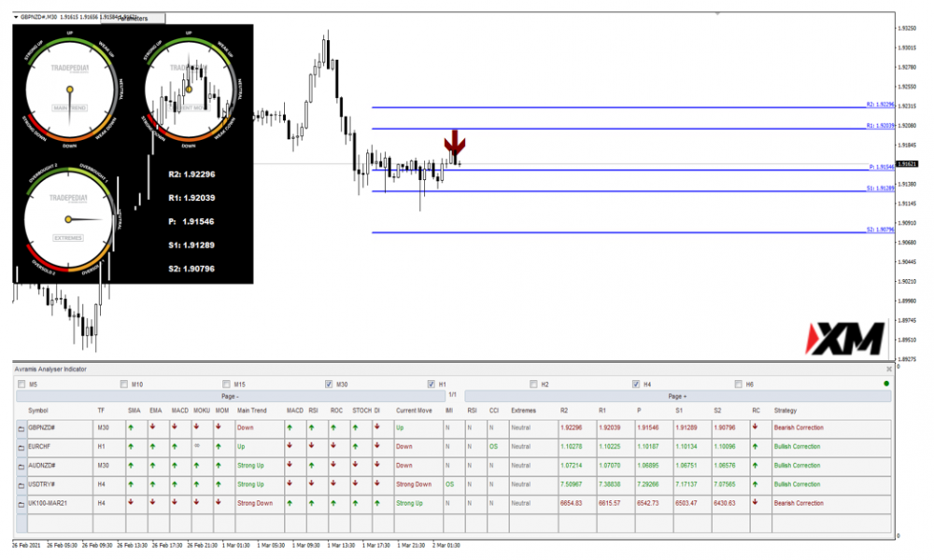Screen dimensions: 934x560
Task: Open the GBPNZD# row chart icon
Action: coord(21,428)
